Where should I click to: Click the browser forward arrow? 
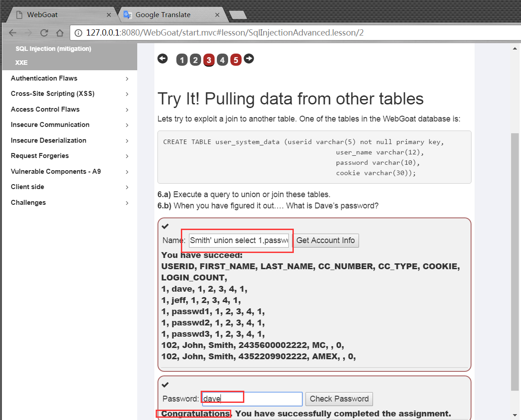tap(29, 32)
